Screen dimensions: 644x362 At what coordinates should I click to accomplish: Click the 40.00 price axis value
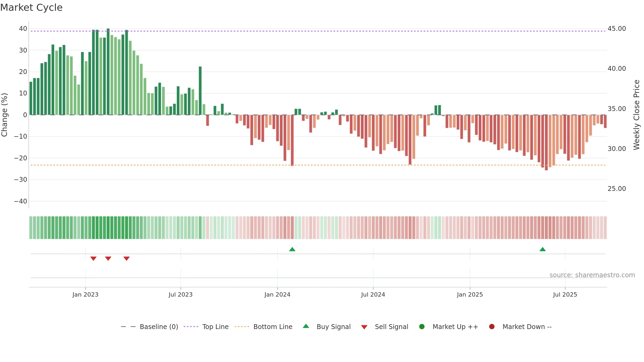point(617,69)
